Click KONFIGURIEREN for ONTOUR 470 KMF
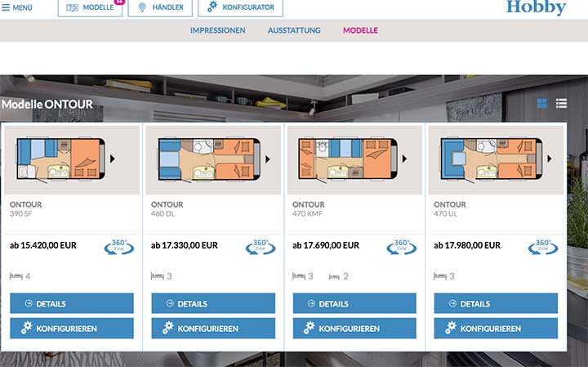The width and height of the screenshot is (588, 367). click(x=354, y=329)
